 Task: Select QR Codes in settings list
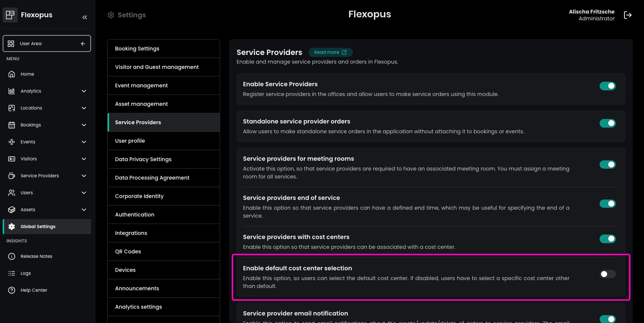coord(164,251)
